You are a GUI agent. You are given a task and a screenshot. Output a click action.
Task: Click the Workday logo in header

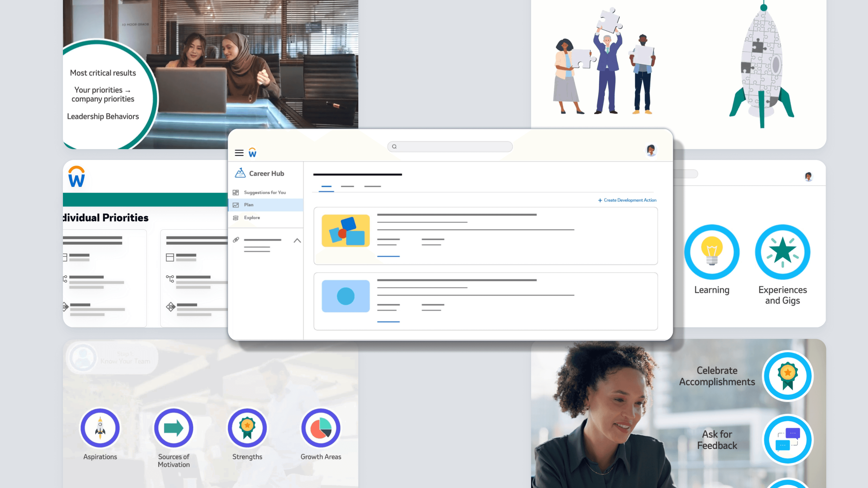[252, 153]
